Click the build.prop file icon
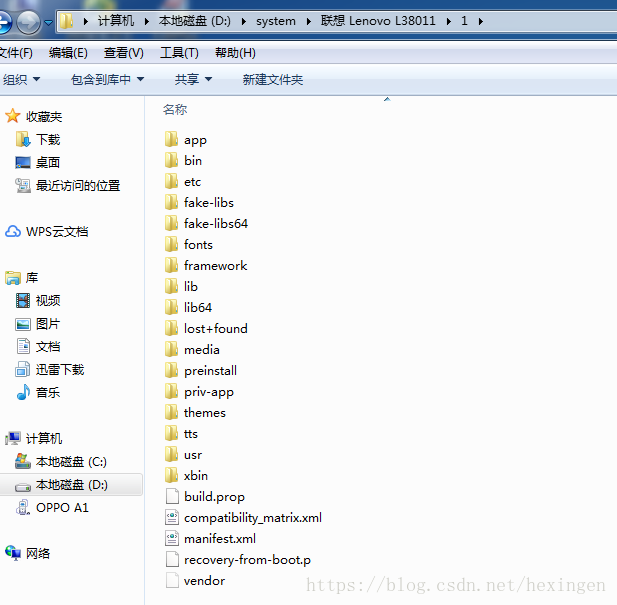 (x=172, y=496)
